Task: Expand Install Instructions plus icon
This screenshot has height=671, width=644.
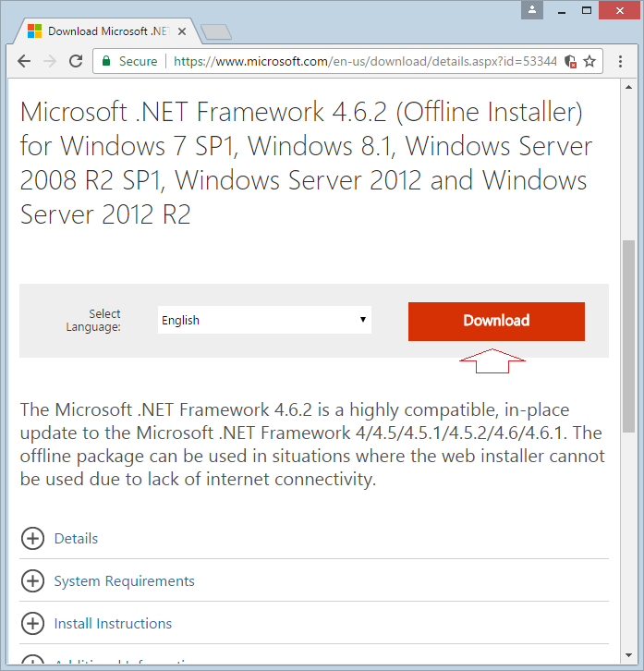Action: click(x=32, y=624)
